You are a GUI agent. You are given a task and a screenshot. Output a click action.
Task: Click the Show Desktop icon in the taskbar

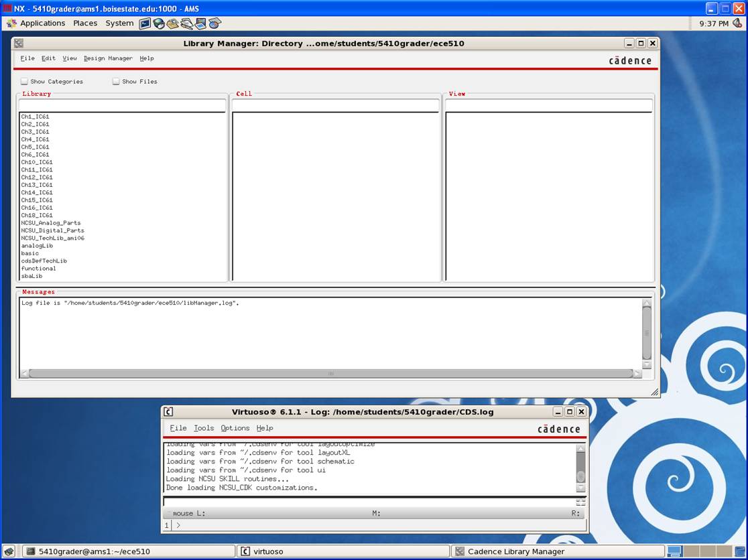click(10, 551)
